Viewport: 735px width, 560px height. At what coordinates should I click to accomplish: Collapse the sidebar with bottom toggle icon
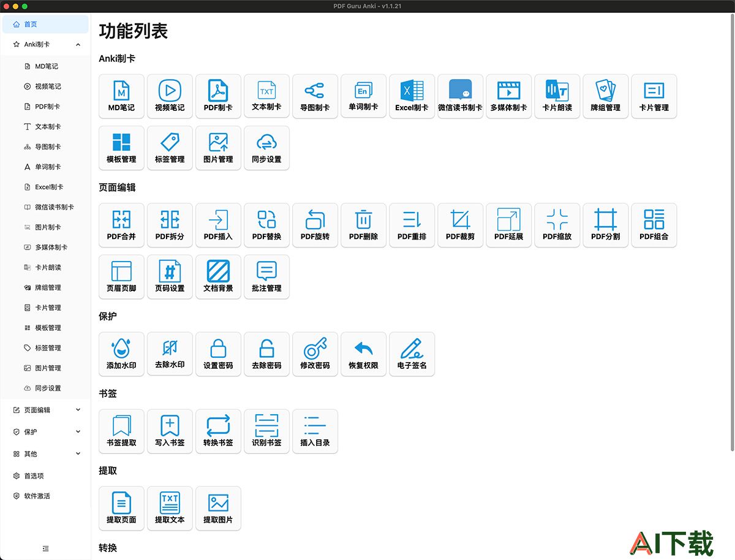[46, 548]
